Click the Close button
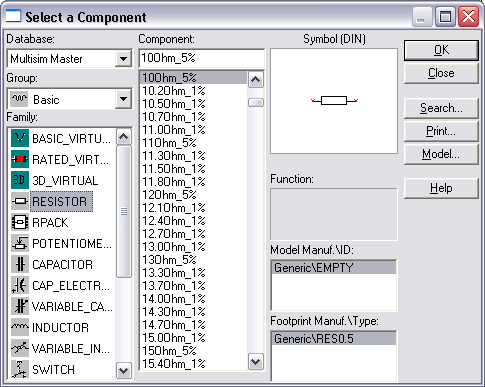The width and height of the screenshot is (485, 387). pos(441,73)
